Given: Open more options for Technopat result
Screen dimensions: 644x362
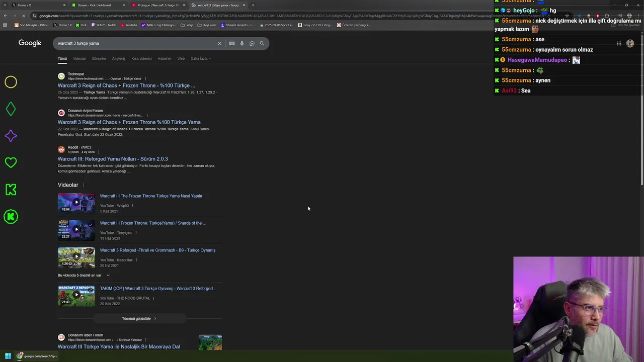Looking at the screenshot, I should coord(145,78).
